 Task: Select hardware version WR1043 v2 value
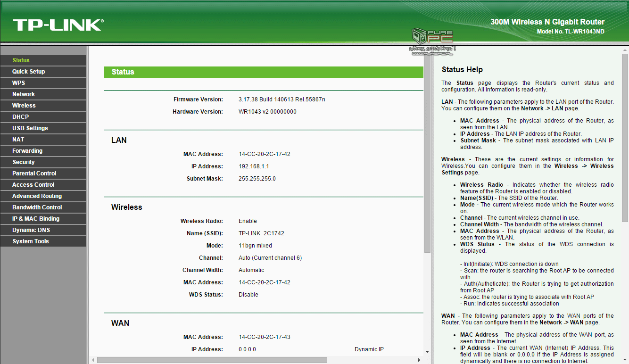[268, 112]
